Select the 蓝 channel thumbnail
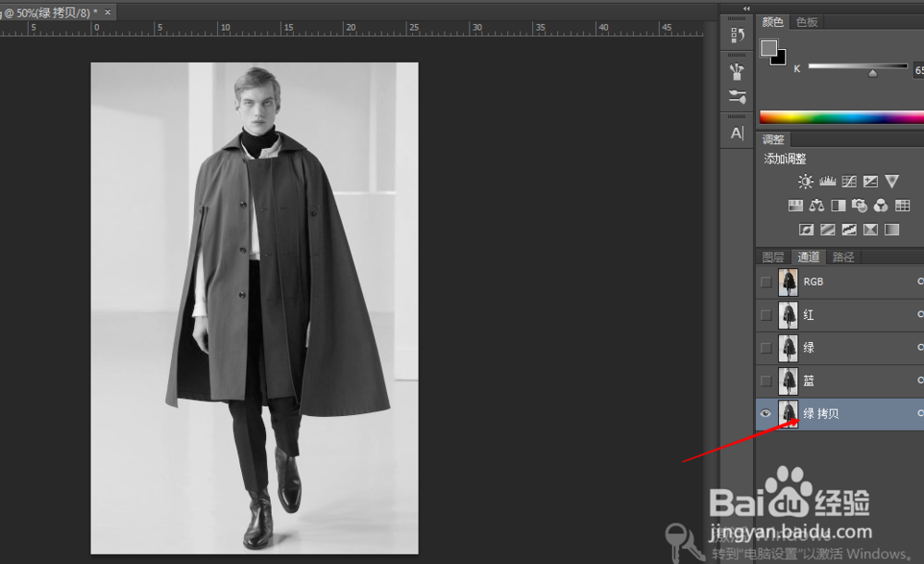The width and height of the screenshot is (924, 564). click(788, 381)
